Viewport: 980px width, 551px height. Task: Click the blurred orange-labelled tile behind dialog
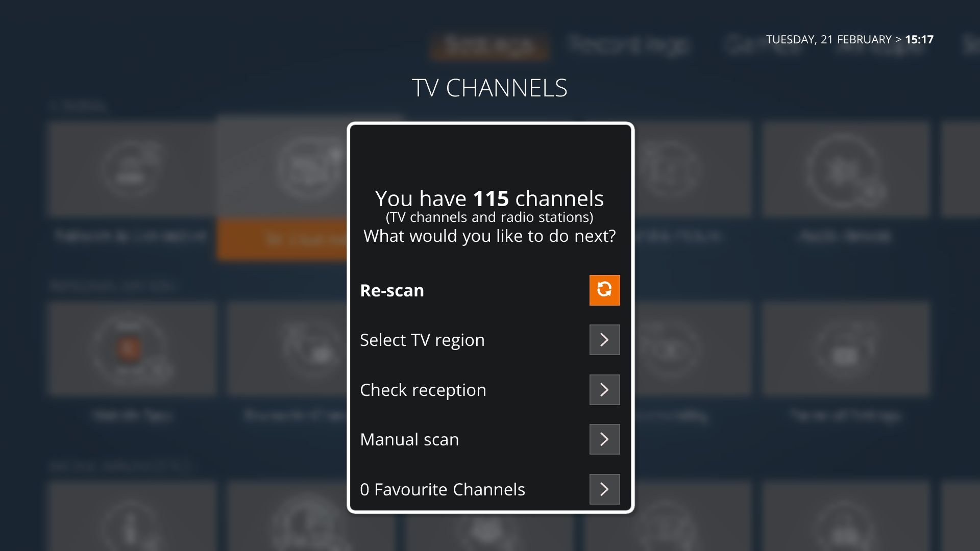(x=282, y=189)
